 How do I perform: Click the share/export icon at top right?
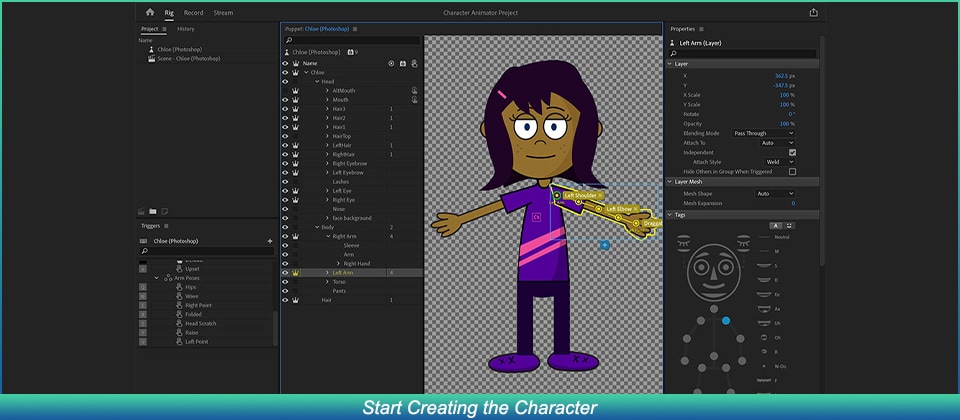(x=813, y=12)
